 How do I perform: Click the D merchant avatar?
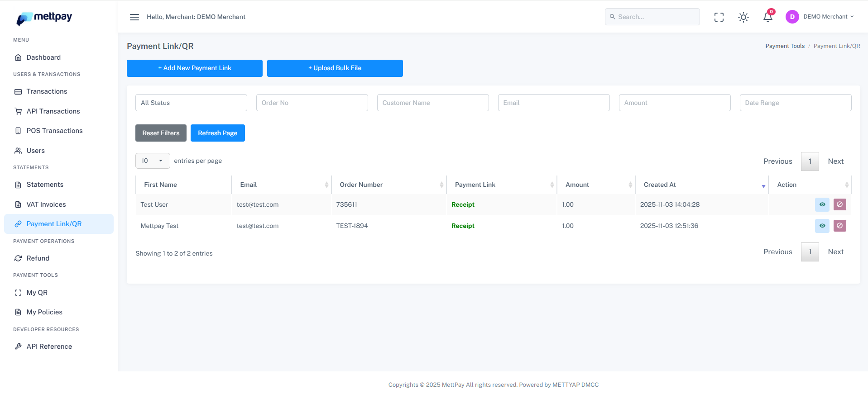(x=792, y=17)
